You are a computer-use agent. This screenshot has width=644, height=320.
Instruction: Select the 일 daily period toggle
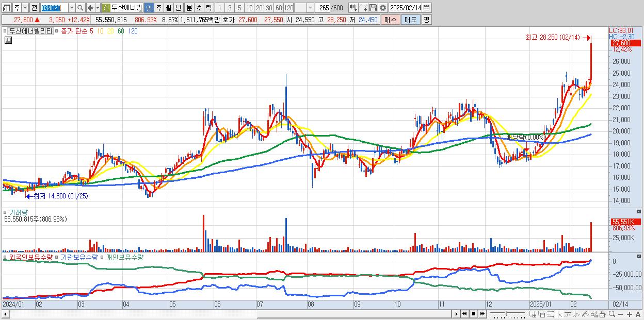149,8
